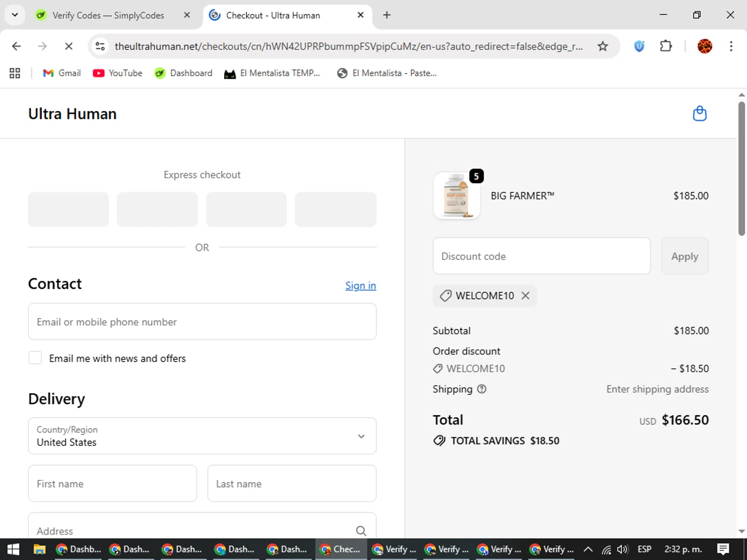Click the BIG FARMER product thumbnail
Screen dimensions: 747x560
(x=457, y=196)
